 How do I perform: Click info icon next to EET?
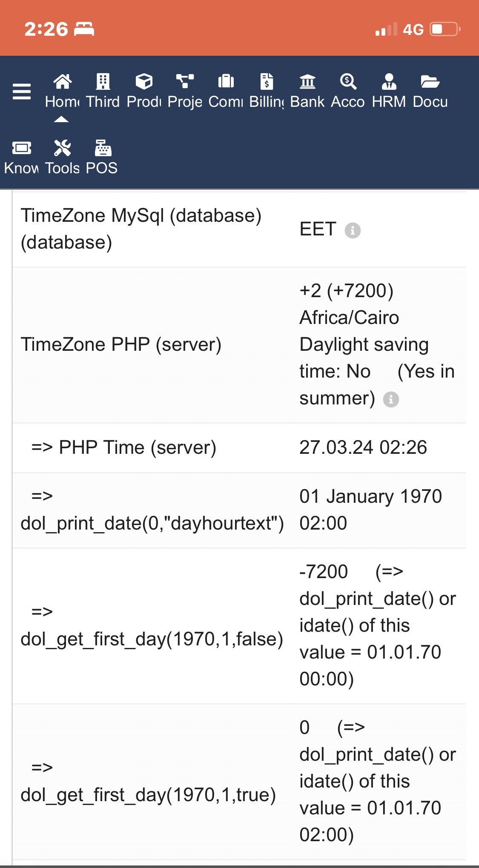click(353, 230)
